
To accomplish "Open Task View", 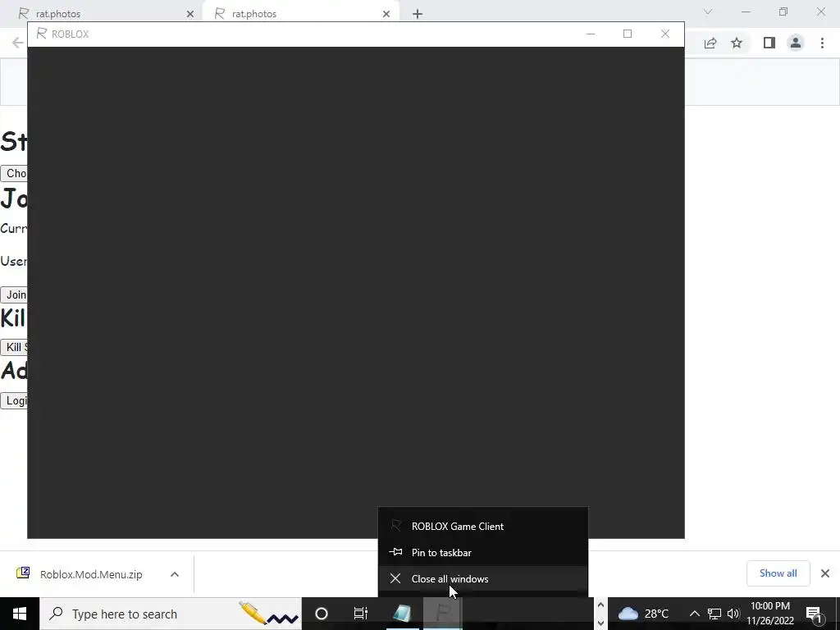I will click(361, 614).
